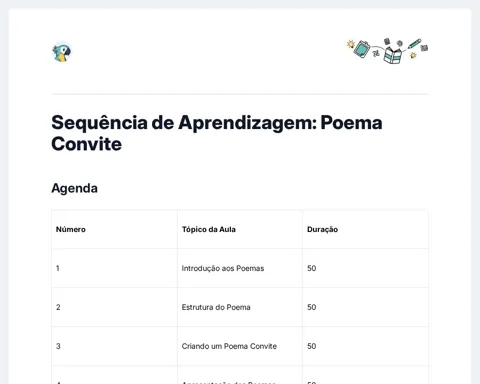Viewport: 480px width, 384px height.
Task: Select the Introdução aos Poemas cell
Action: (223, 268)
